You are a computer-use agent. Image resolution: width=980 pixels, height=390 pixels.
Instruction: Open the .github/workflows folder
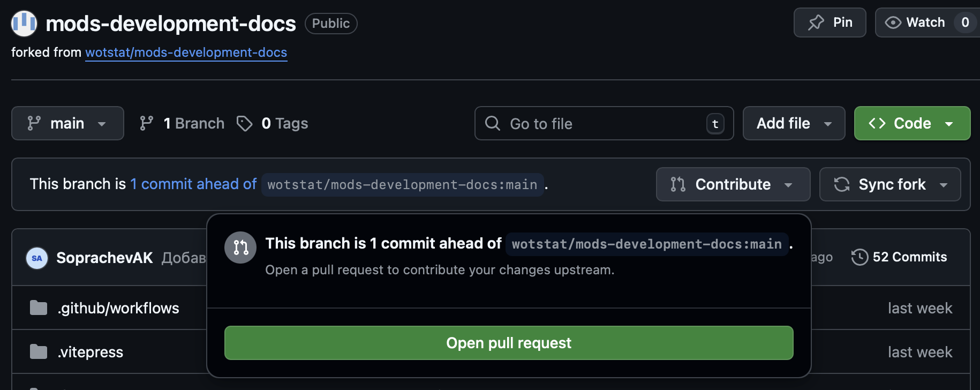coord(118,308)
